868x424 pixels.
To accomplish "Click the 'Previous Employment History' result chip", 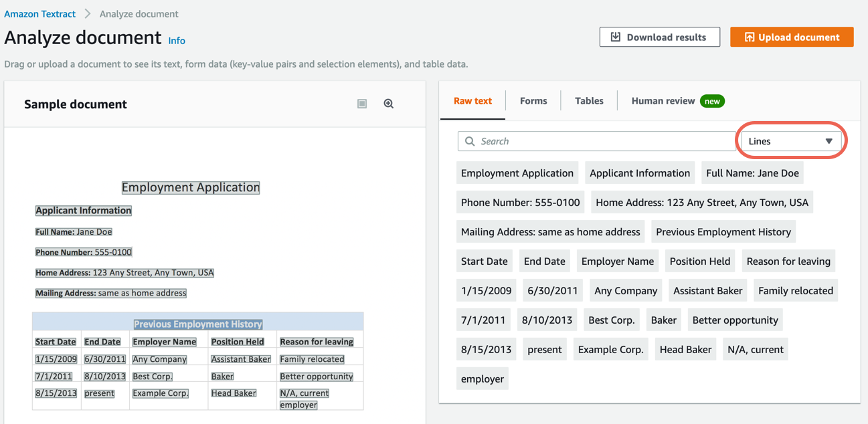I will pos(723,232).
